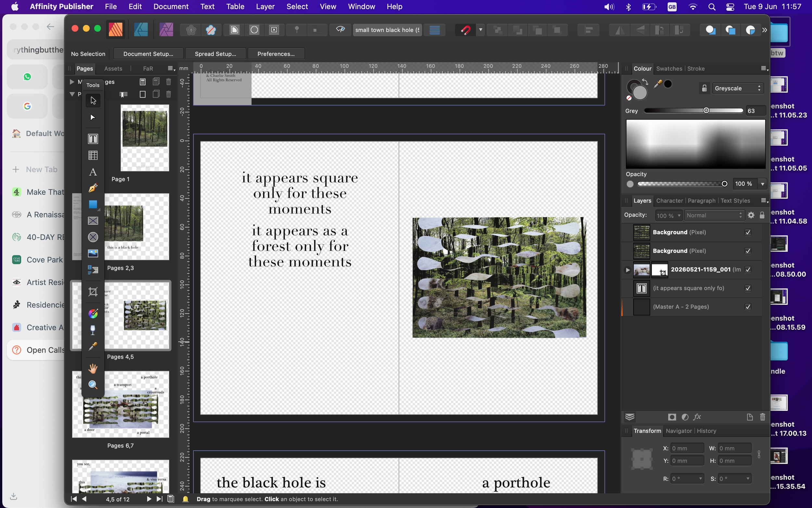This screenshot has height=508, width=812.
Task: Switch to the Stroke tab
Action: click(x=695, y=69)
